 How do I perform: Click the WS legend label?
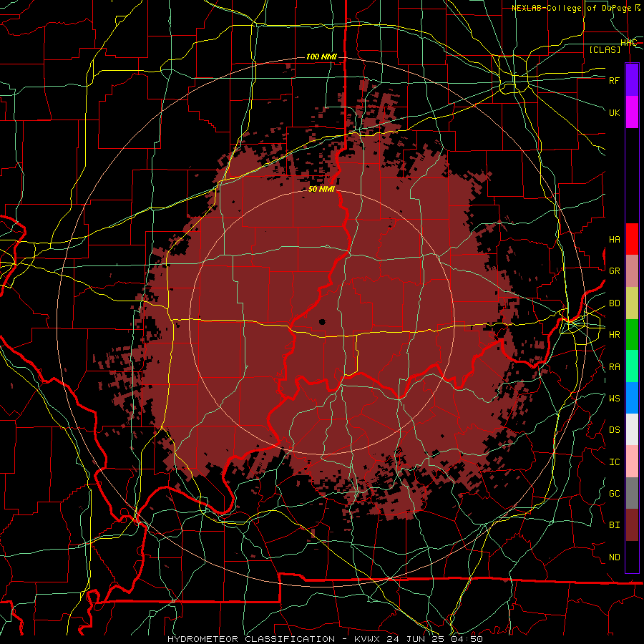tap(614, 398)
